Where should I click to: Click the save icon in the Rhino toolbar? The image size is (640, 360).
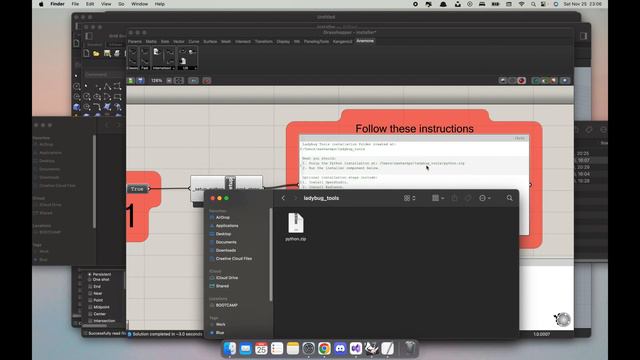tap(107, 53)
